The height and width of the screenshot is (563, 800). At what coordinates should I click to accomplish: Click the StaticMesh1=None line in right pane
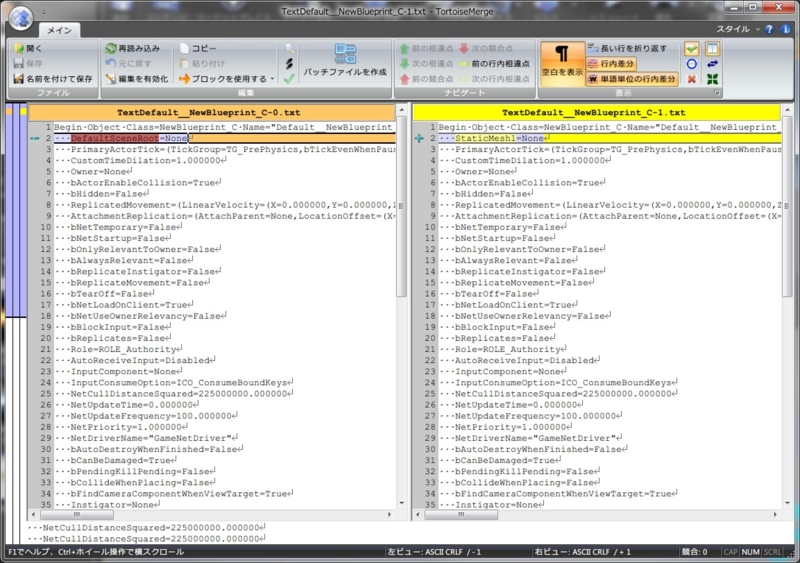(609, 138)
